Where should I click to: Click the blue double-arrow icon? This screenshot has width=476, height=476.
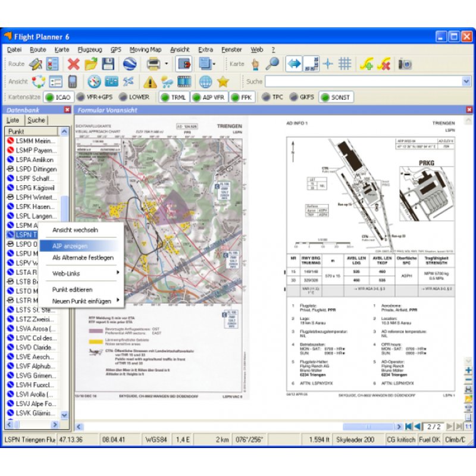click(x=294, y=64)
